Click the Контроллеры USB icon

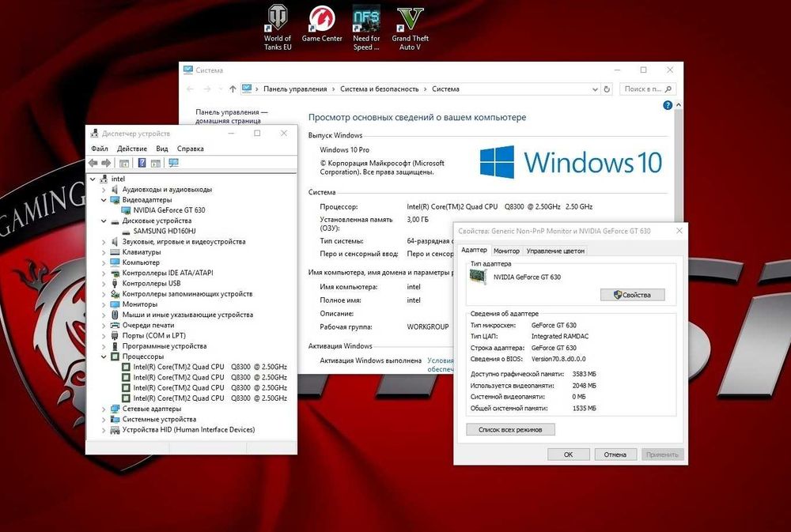115,284
